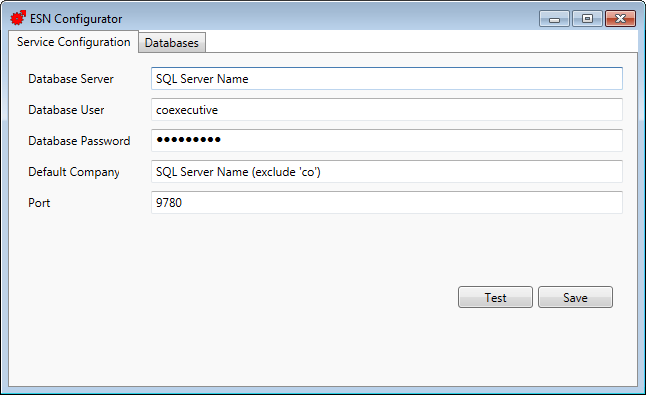Select the Database Password field
Screen dimensions: 646x395
pyautogui.click(x=386, y=140)
